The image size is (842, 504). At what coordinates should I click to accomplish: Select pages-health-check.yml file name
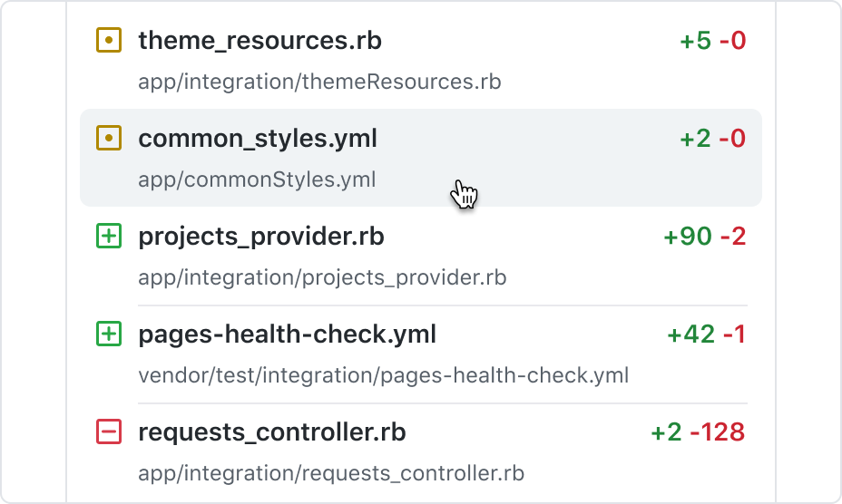point(288,334)
